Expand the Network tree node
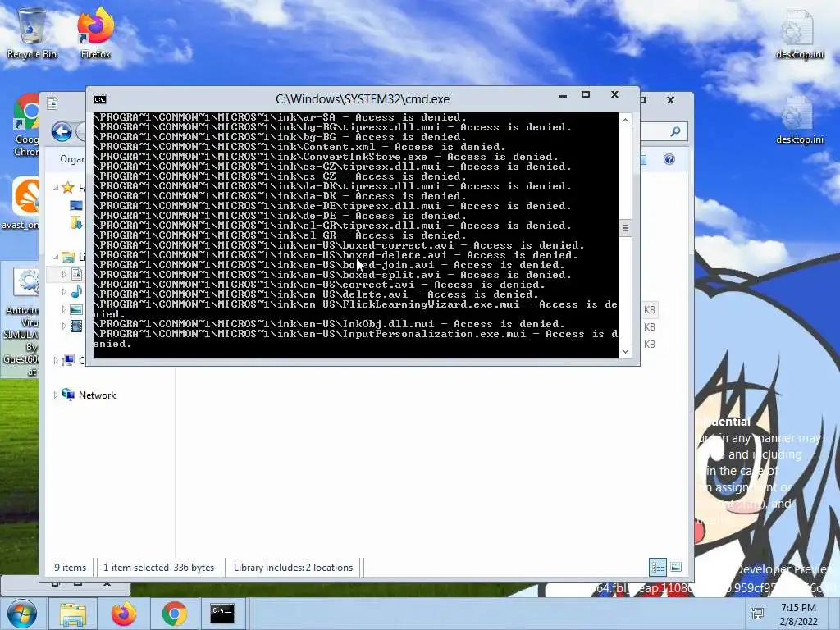This screenshot has height=630, width=840. (55, 395)
